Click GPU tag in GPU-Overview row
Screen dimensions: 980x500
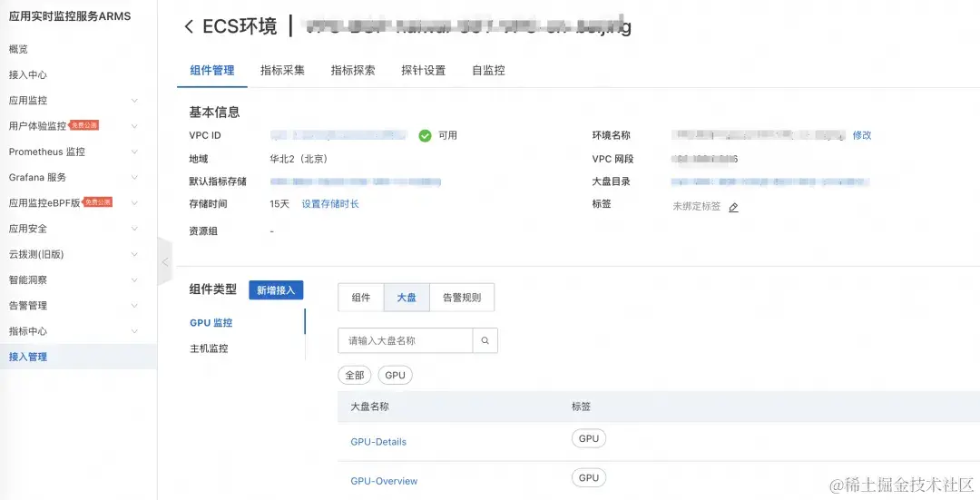(589, 478)
